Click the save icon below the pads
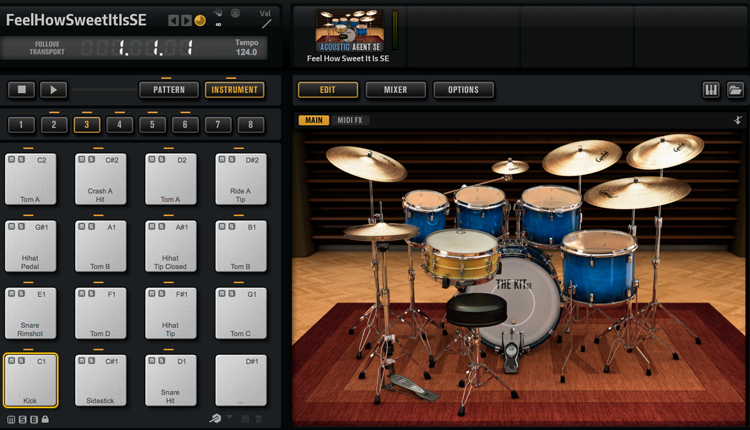Image resolution: width=750 pixels, height=430 pixels. pyautogui.click(x=245, y=419)
